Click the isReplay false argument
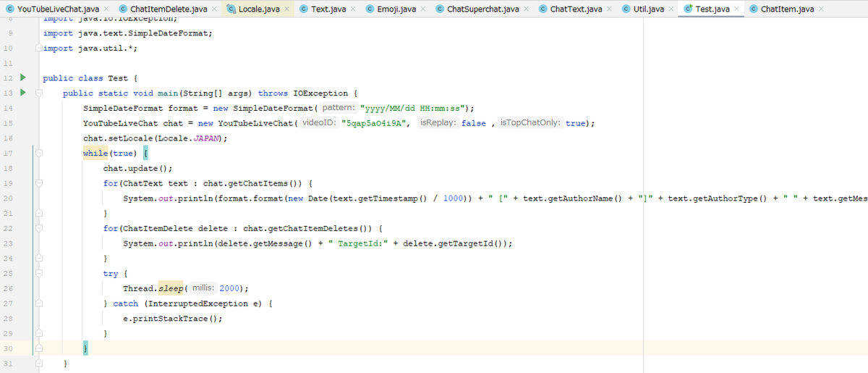The image size is (868, 373). click(473, 123)
